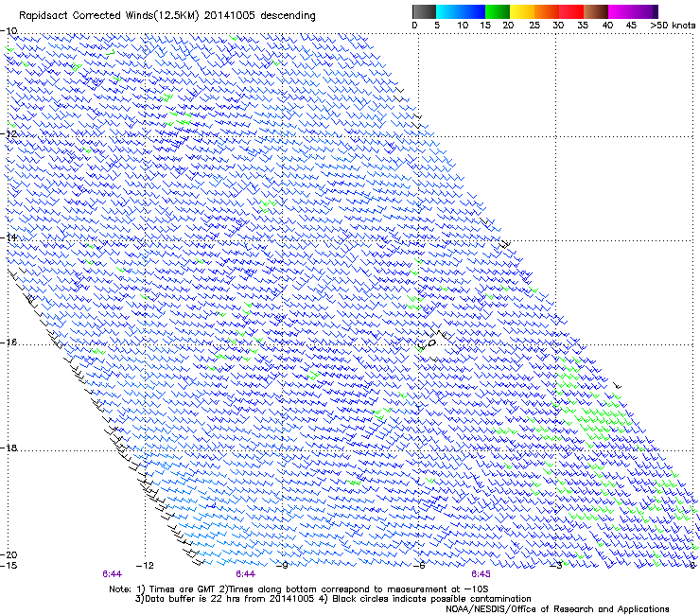Click the gray 0–5 knots legend segment
700x615 pixels.
(424, 11)
